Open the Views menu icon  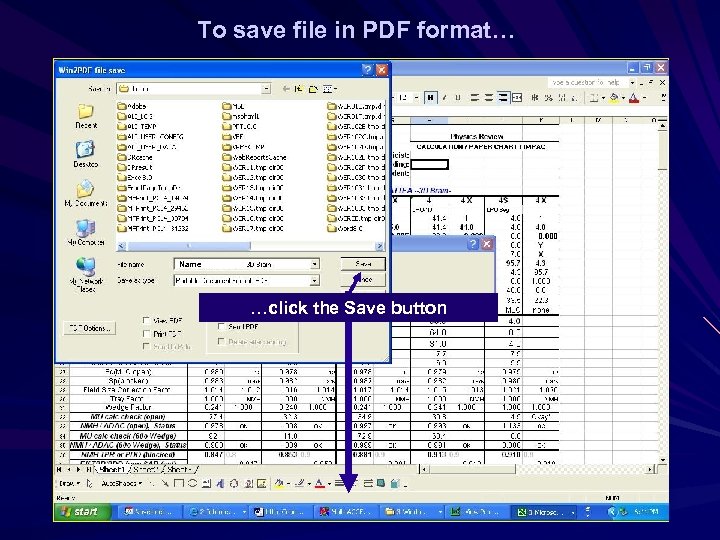(x=329, y=89)
